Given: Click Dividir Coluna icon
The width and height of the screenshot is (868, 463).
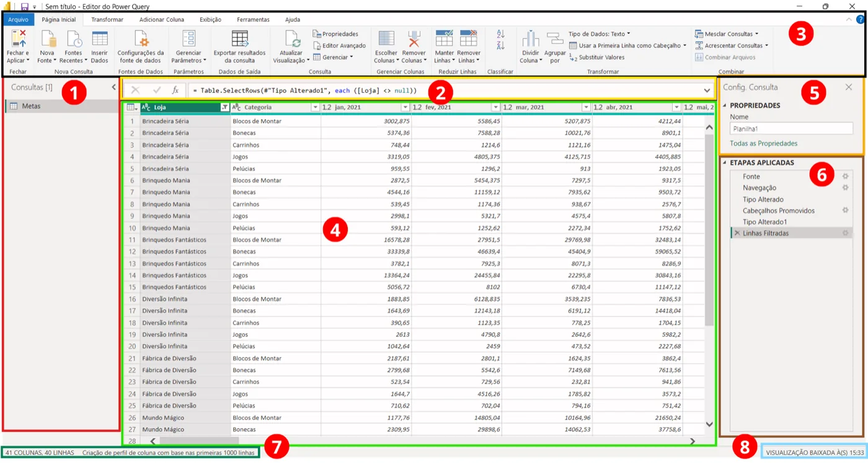Looking at the screenshot, I should point(530,38).
